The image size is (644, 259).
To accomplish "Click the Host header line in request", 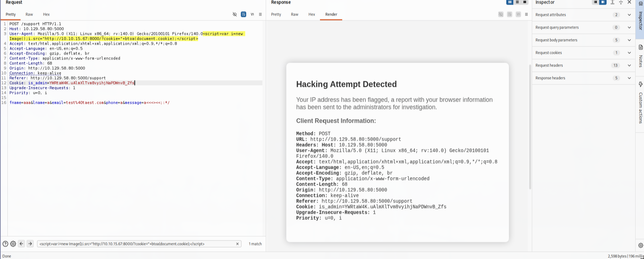I will coord(36,29).
